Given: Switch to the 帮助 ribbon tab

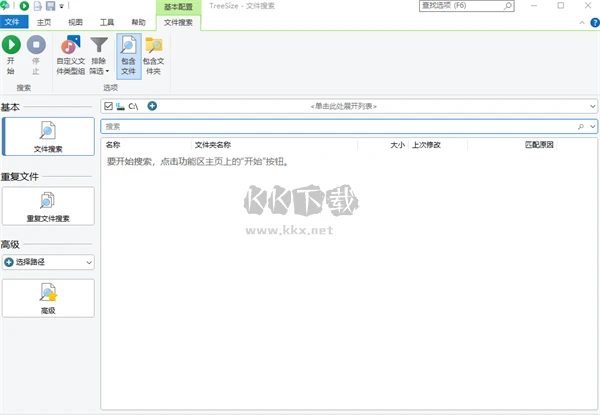Looking at the screenshot, I should tap(139, 23).
